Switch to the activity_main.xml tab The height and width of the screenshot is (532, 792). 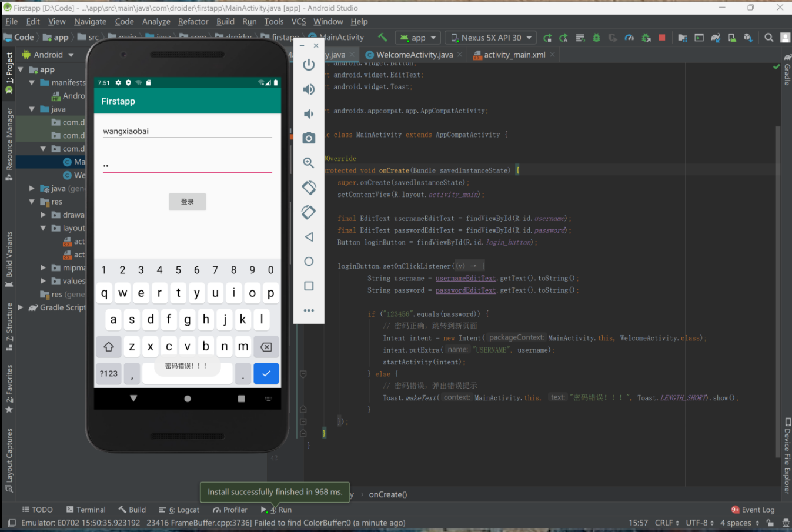click(514, 55)
